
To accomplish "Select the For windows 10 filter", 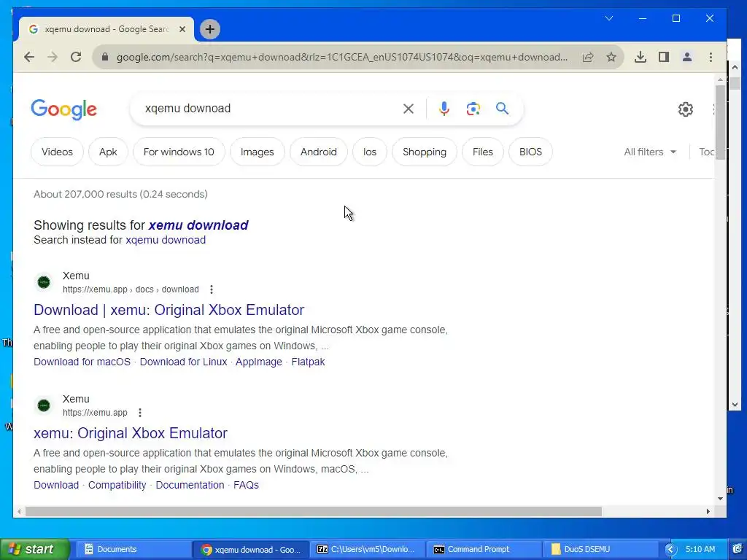I will (x=179, y=152).
